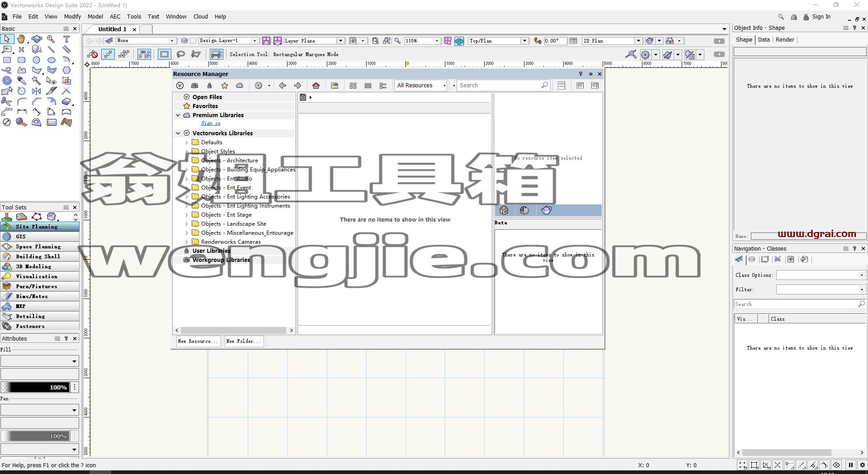This screenshot has height=474, width=868.
Task: Select the Fillet tool
Action: [21, 101]
